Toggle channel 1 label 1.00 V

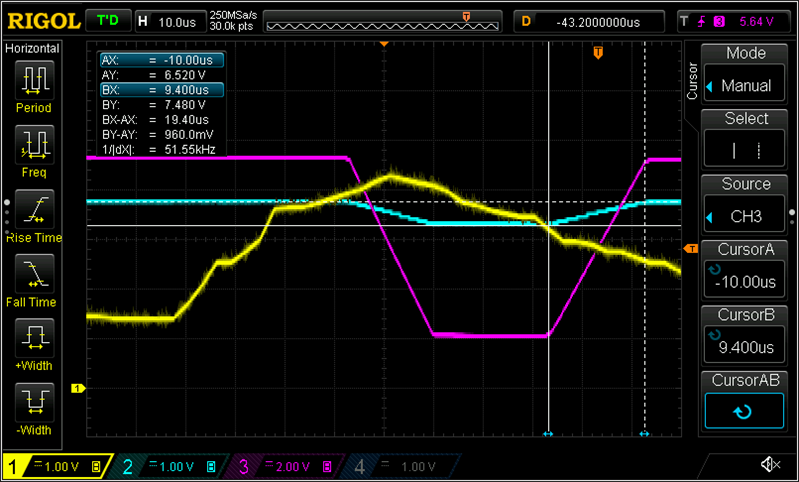[58, 466]
